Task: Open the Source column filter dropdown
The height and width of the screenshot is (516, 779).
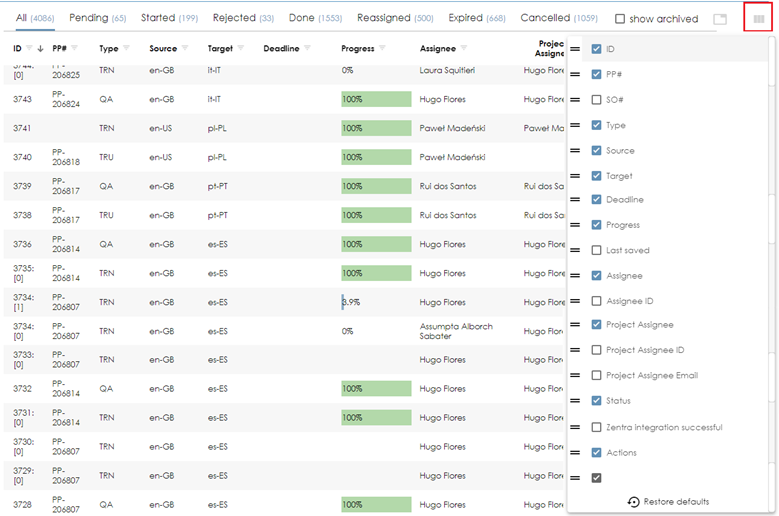Action: pyautogui.click(x=185, y=49)
